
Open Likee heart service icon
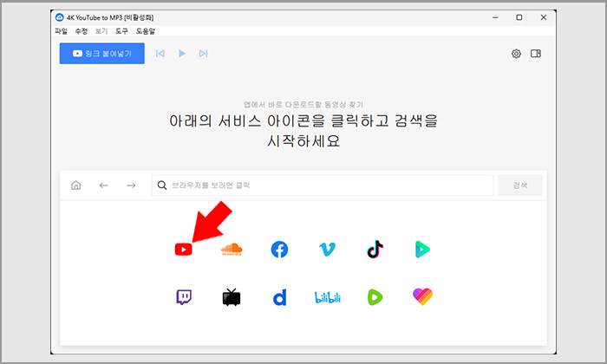(x=423, y=297)
